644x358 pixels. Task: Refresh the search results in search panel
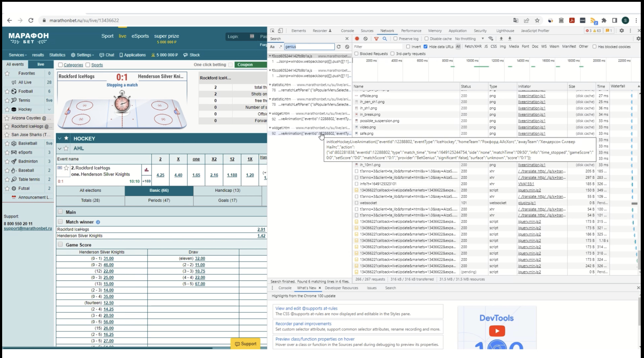(338, 47)
